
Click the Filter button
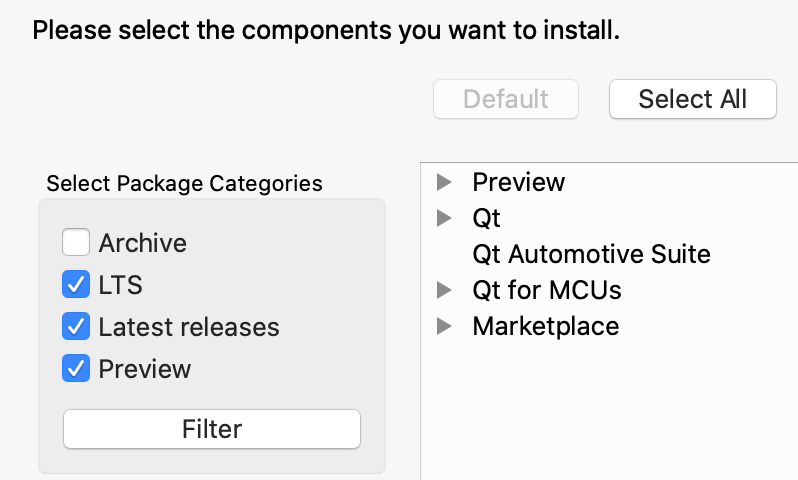[x=211, y=429]
